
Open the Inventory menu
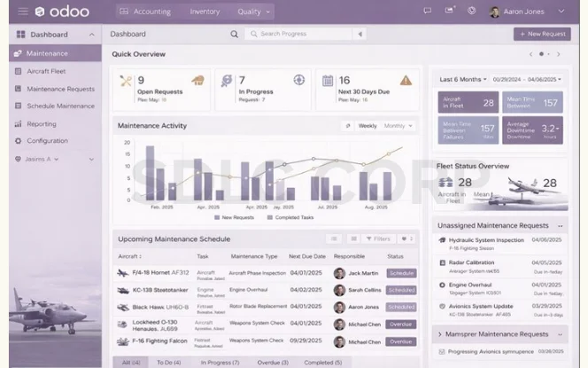[x=205, y=12]
